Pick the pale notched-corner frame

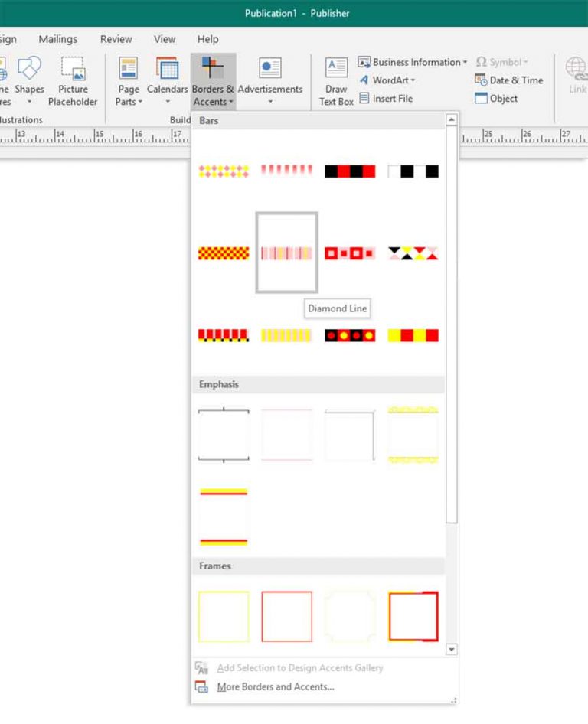pos(350,616)
